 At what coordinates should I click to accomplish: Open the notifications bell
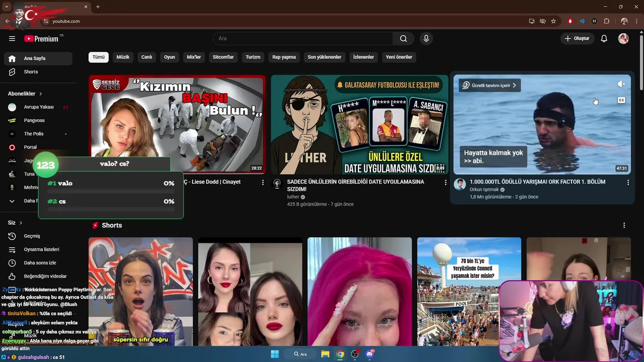(604, 39)
